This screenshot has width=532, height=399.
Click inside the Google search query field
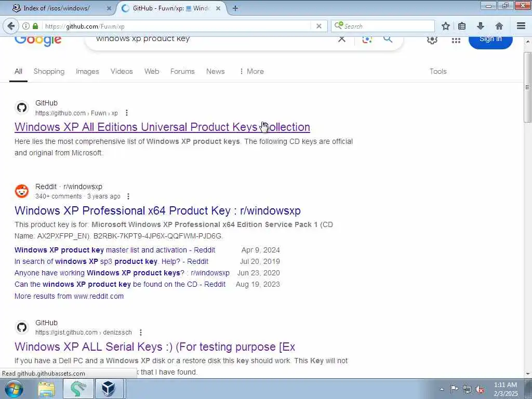click(x=214, y=39)
